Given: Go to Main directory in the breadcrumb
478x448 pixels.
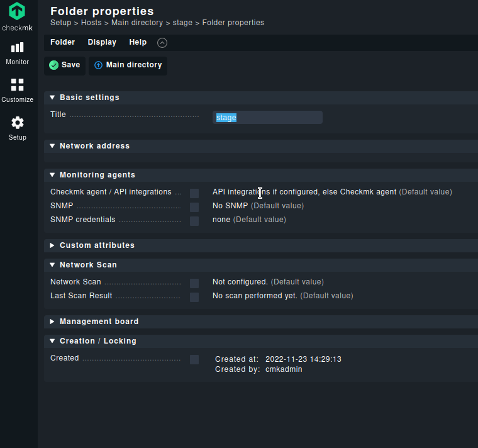Looking at the screenshot, I should click(137, 23).
